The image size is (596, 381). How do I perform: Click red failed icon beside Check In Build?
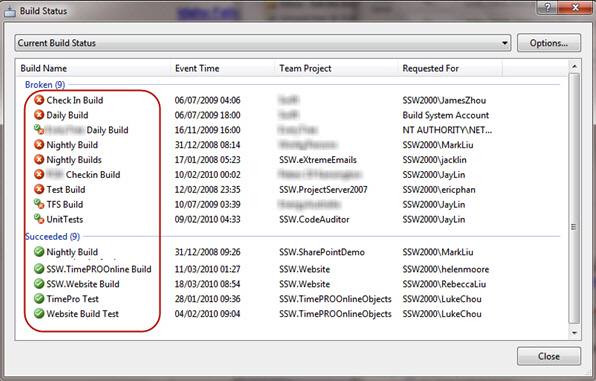[39, 100]
